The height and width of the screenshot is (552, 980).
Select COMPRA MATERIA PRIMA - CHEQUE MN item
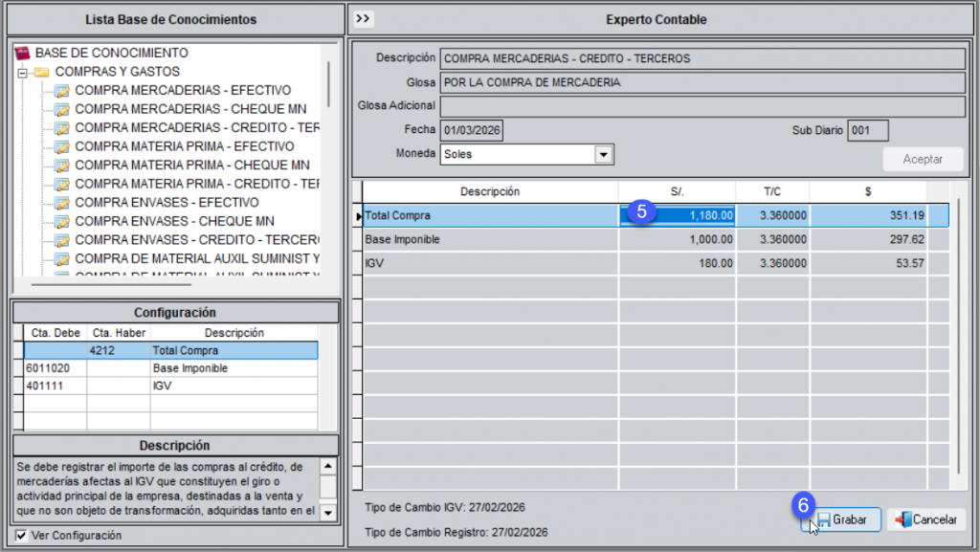pyautogui.click(x=192, y=166)
